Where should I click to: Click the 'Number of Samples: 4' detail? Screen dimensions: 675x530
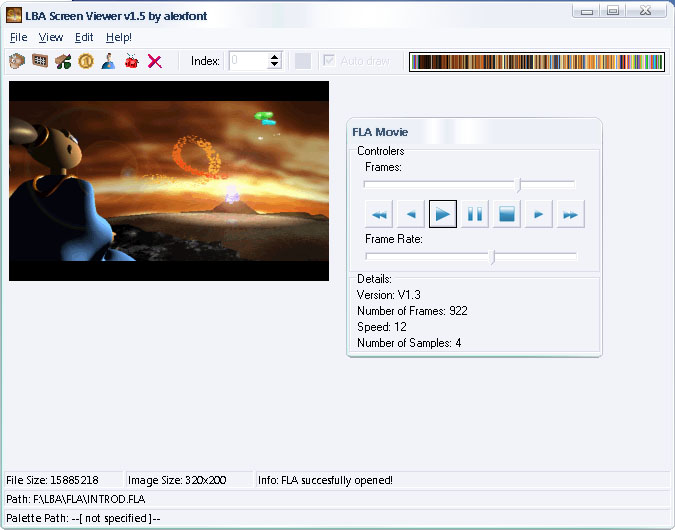(409, 343)
